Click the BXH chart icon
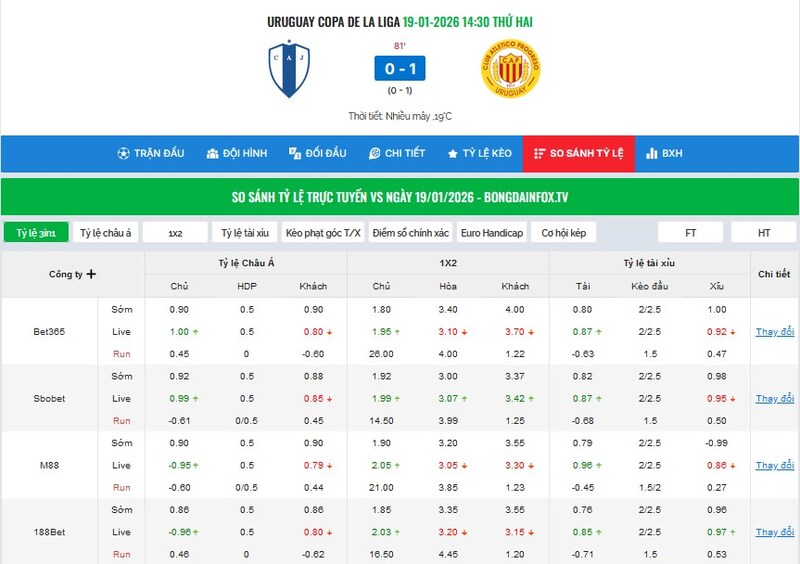Screen dimensions: 800x564 tap(652, 153)
